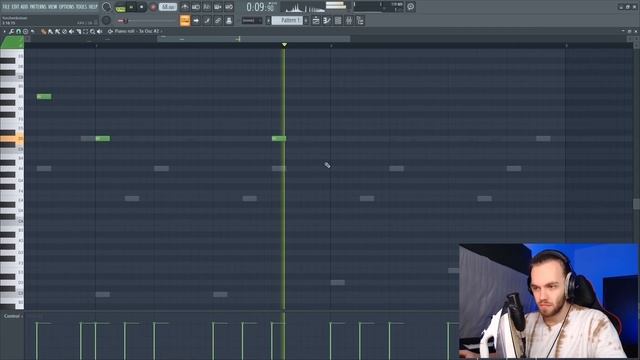Select the delete tool
The width and height of the screenshot is (640, 360).
(64, 31)
